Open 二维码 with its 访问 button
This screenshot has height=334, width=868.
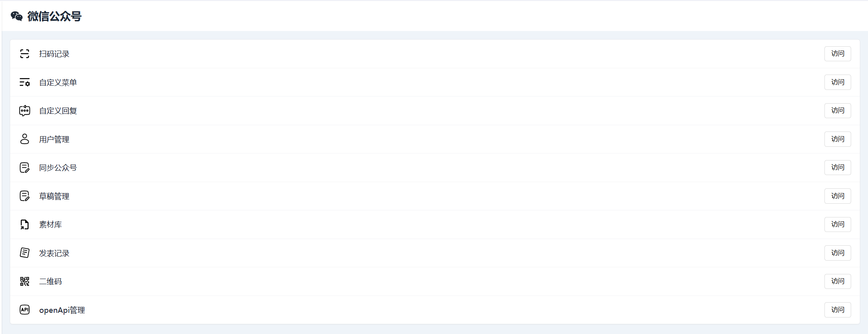[837, 281]
